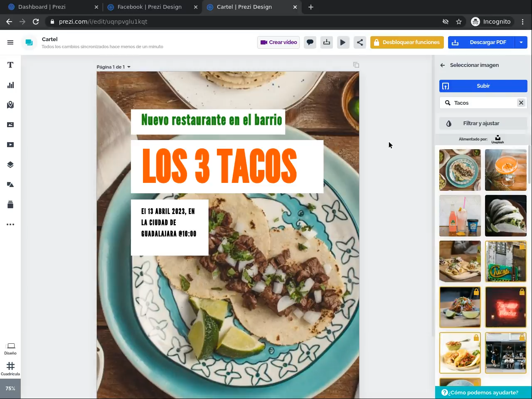
Task: Open the Descargar PDF dropdown arrow
Action: [521, 42]
